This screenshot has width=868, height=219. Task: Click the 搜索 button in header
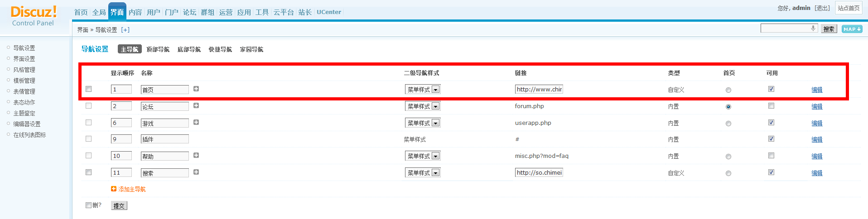(829, 29)
